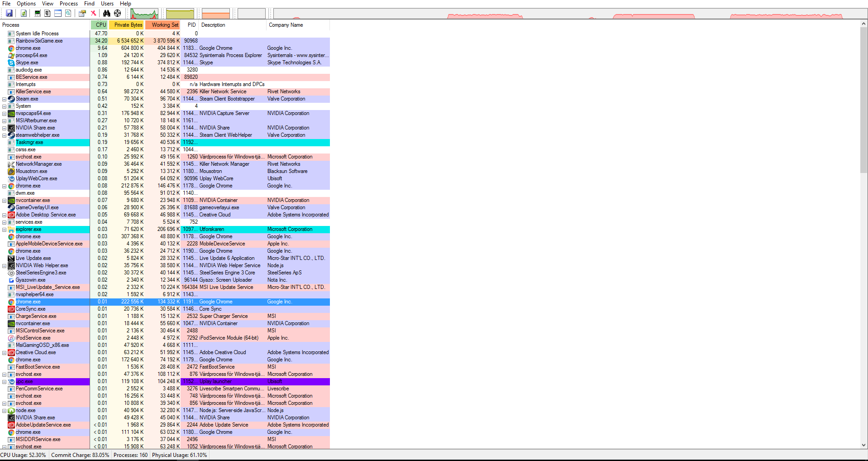
Task: Click the Mousotron.exe process icon
Action: [11, 171]
